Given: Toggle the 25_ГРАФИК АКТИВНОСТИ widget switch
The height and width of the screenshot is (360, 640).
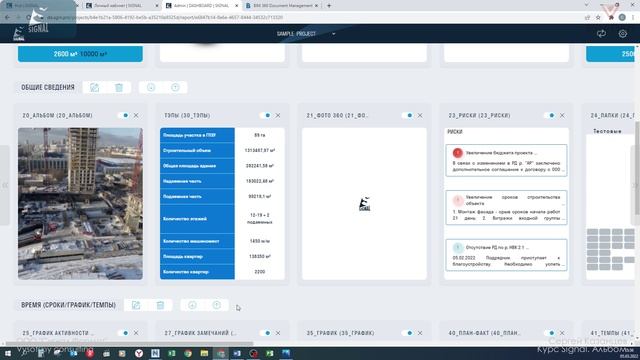Looking at the screenshot, I should pyautogui.click(x=124, y=333).
